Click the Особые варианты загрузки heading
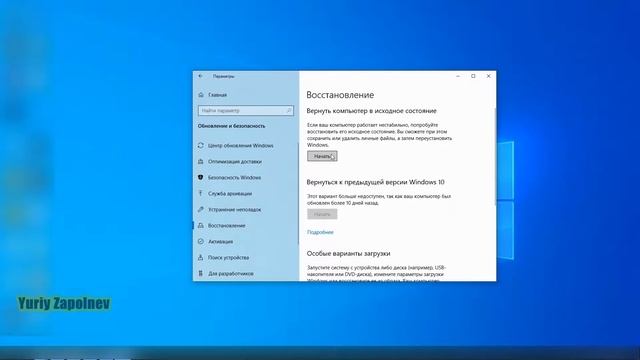 pos(349,253)
